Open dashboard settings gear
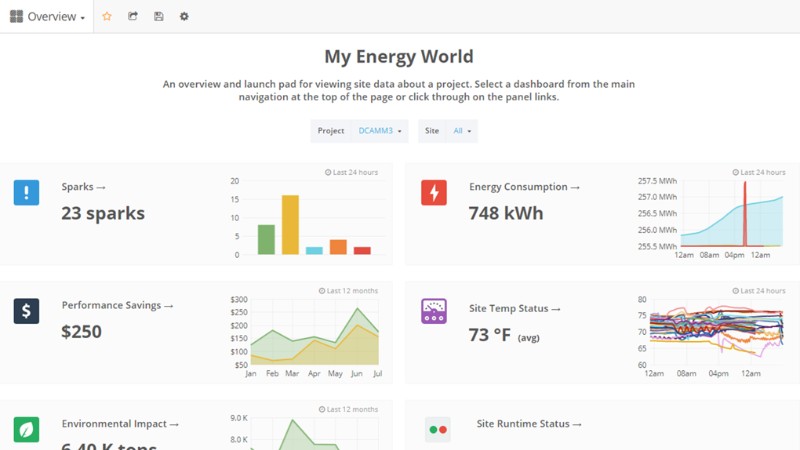Image resolution: width=800 pixels, height=450 pixels. (184, 16)
